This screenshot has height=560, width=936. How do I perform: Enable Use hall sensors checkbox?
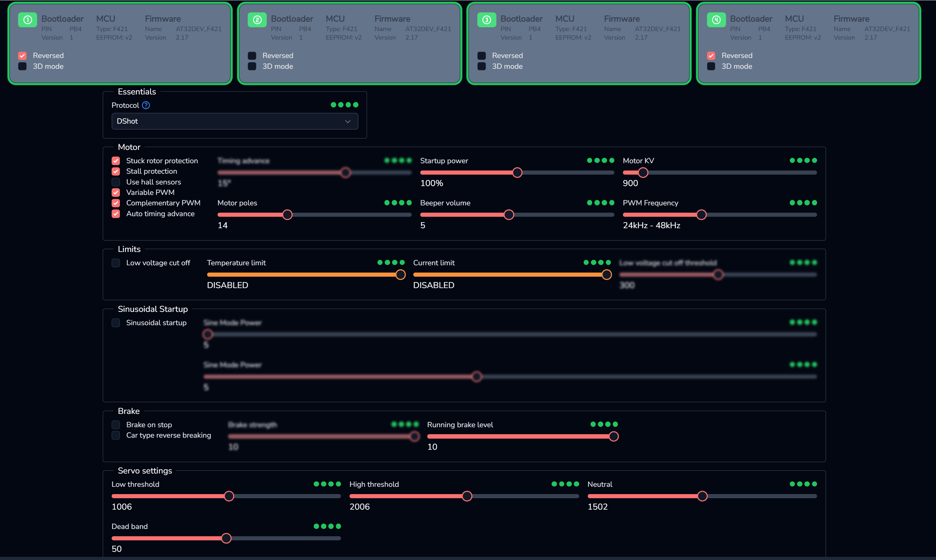(116, 182)
